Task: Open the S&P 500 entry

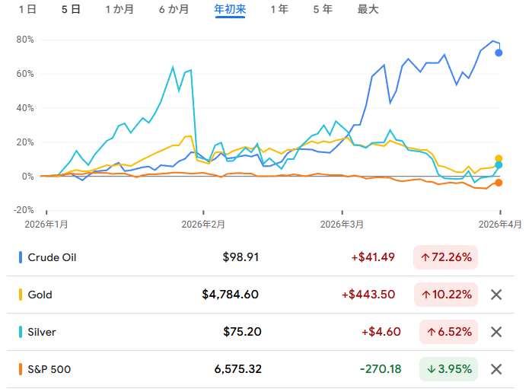Action: click(49, 369)
